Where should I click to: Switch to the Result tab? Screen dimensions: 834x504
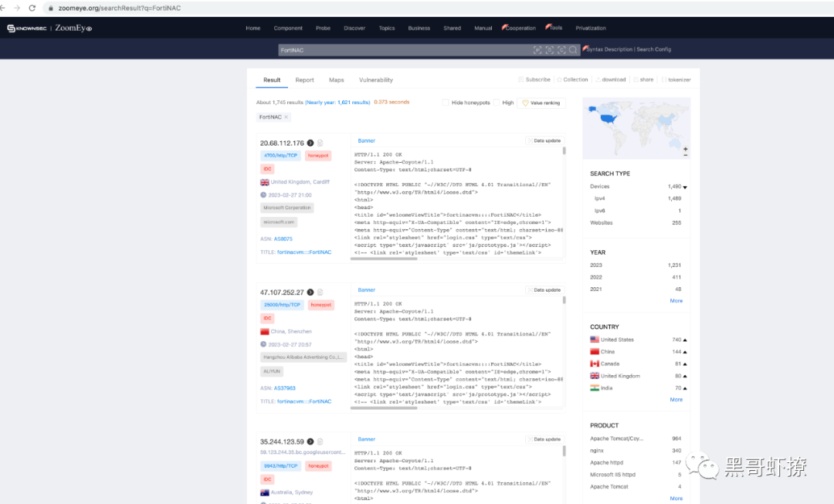[x=272, y=79]
